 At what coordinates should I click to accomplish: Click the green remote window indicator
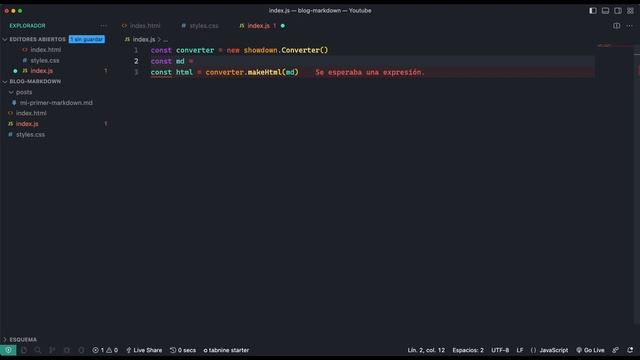pyautogui.click(x=8, y=350)
